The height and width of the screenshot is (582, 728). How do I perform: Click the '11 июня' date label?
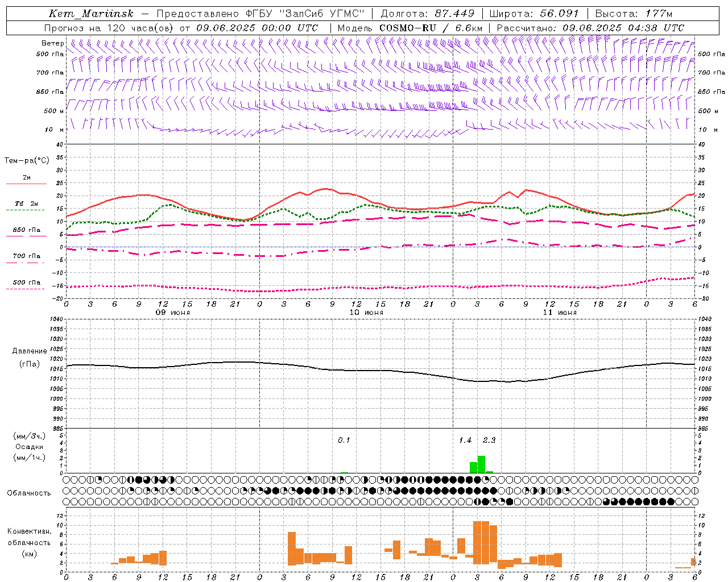pyautogui.click(x=560, y=312)
